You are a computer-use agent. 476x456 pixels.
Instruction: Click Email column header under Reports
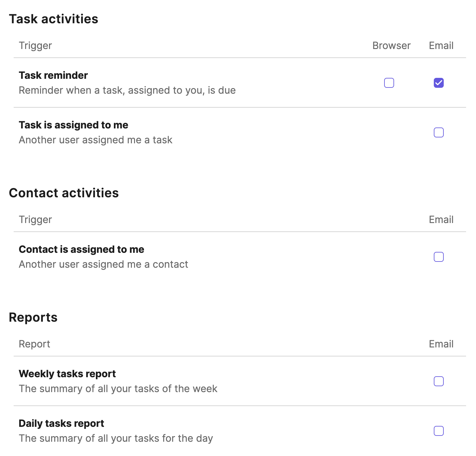coord(441,344)
